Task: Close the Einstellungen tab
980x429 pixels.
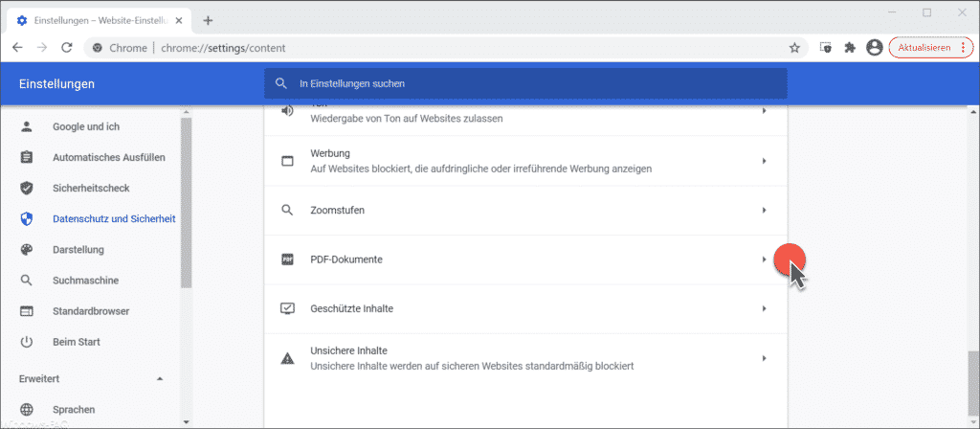Action: pos(181,21)
